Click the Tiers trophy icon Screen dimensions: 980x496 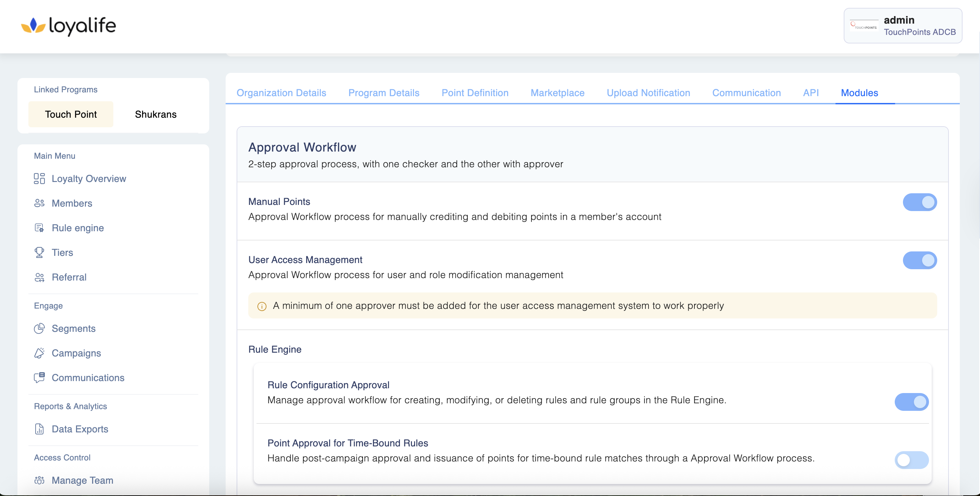(x=39, y=253)
